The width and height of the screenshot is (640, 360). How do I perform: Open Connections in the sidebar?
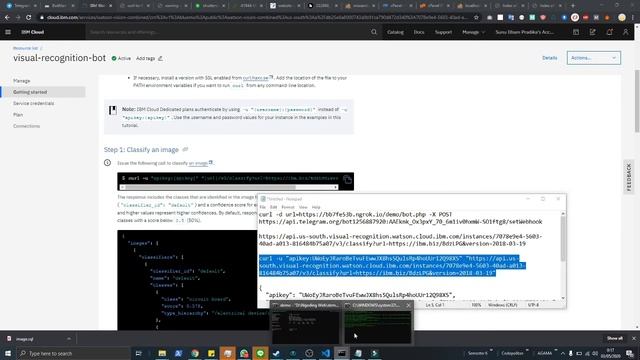(27, 126)
